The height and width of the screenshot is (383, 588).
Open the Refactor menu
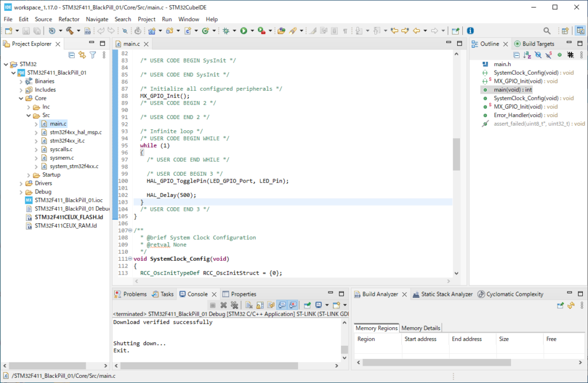coord(69,19)
